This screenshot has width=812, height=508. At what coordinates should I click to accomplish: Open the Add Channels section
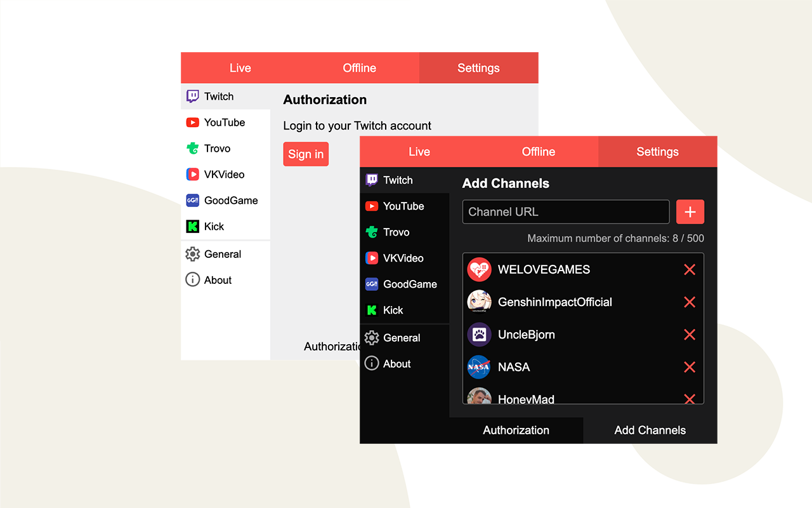tap(650, 430)
